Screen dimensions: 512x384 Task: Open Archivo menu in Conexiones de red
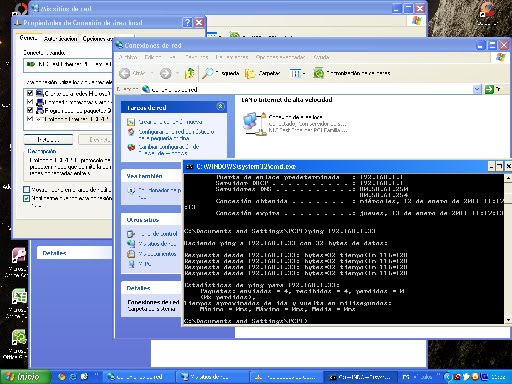[x=128, y=57]
